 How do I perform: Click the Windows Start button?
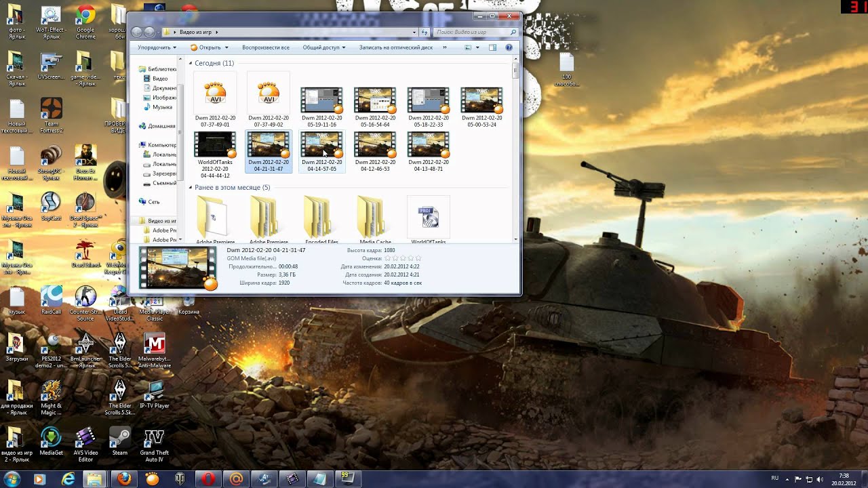(x=12, y=479)
